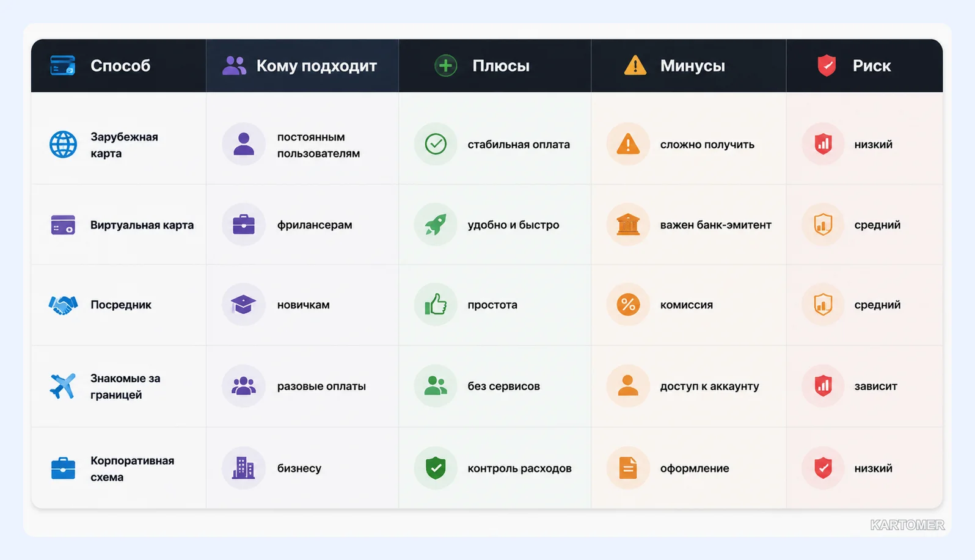Click the Способ column header
975x560 pixels.
pos(119,65)
